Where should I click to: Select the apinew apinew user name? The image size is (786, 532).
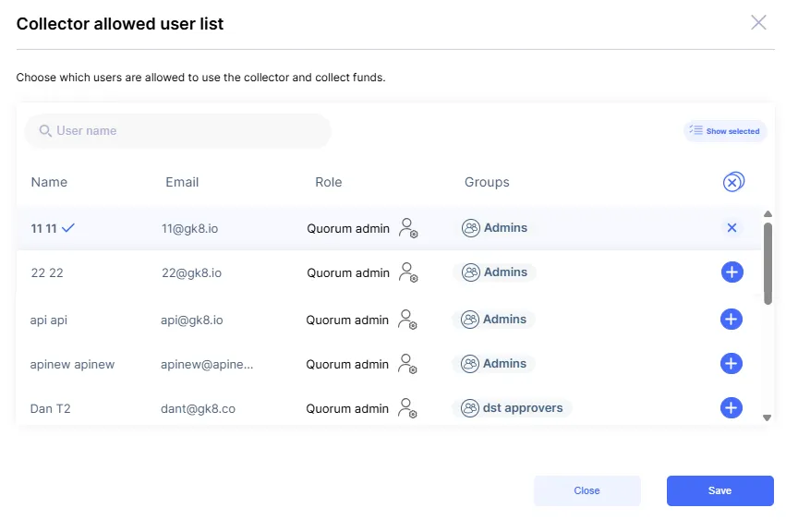72,365
